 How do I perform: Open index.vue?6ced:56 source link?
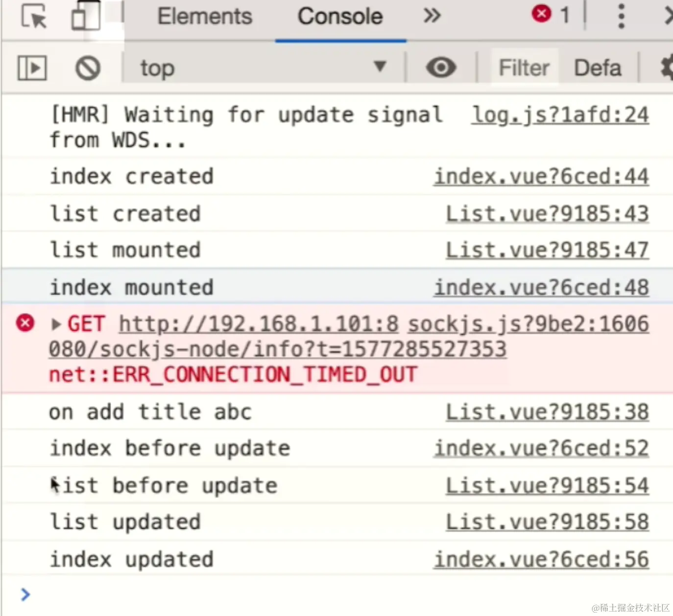point(542,560)
